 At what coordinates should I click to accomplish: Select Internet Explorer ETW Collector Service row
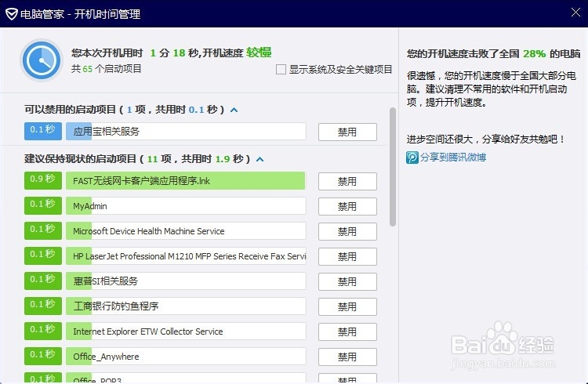tap(186, 331)
